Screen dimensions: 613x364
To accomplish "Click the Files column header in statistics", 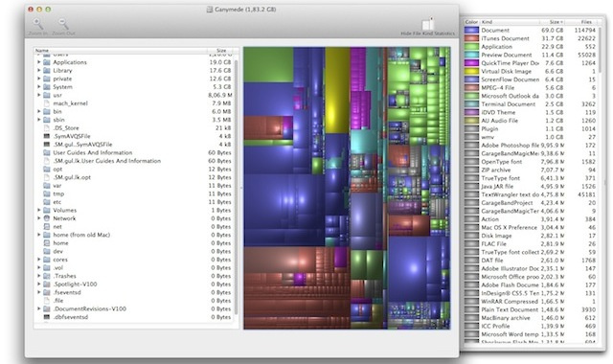I will 581,22.
